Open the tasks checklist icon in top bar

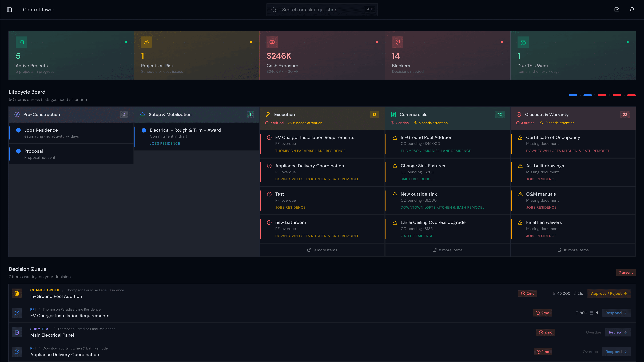click(617, 10)
